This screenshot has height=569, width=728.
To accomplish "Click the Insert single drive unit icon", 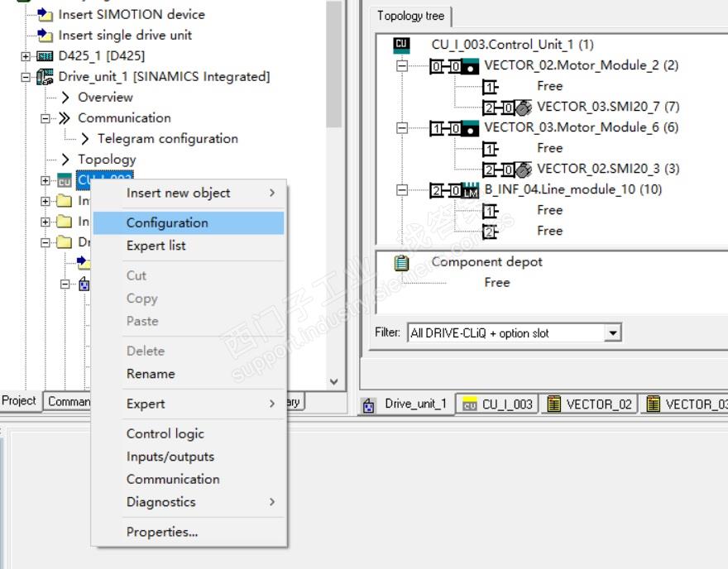I will [45, 35].
